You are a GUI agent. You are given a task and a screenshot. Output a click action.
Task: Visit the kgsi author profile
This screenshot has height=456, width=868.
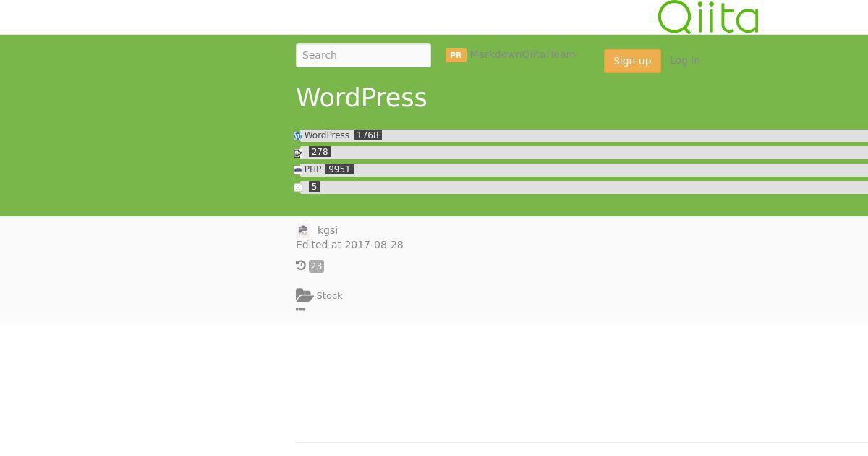pos(328,230)
